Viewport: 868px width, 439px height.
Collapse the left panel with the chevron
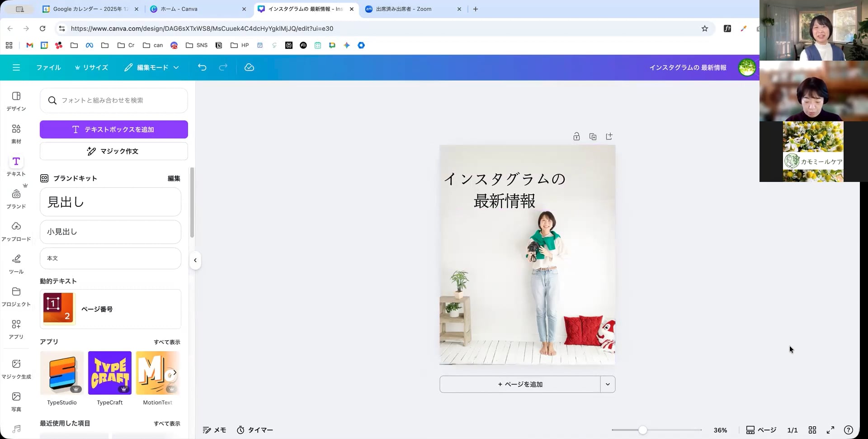tap(195, 260)
